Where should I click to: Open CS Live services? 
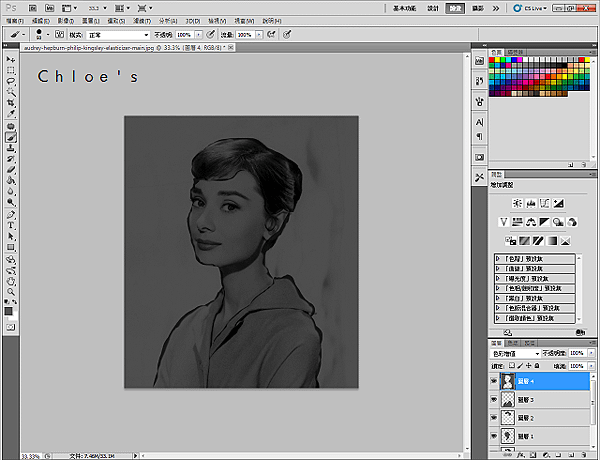point(530,8)
